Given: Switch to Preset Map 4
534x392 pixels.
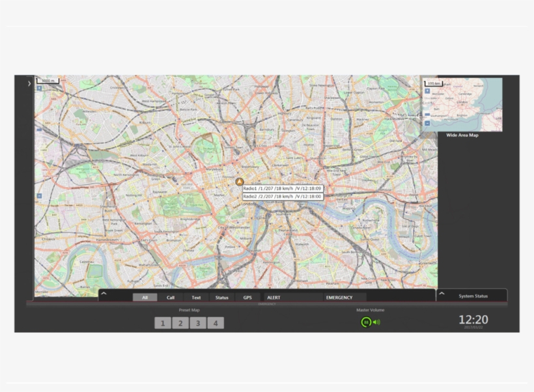Looking at the screenshot, I should pyautogui.click(x=216, y=323).
